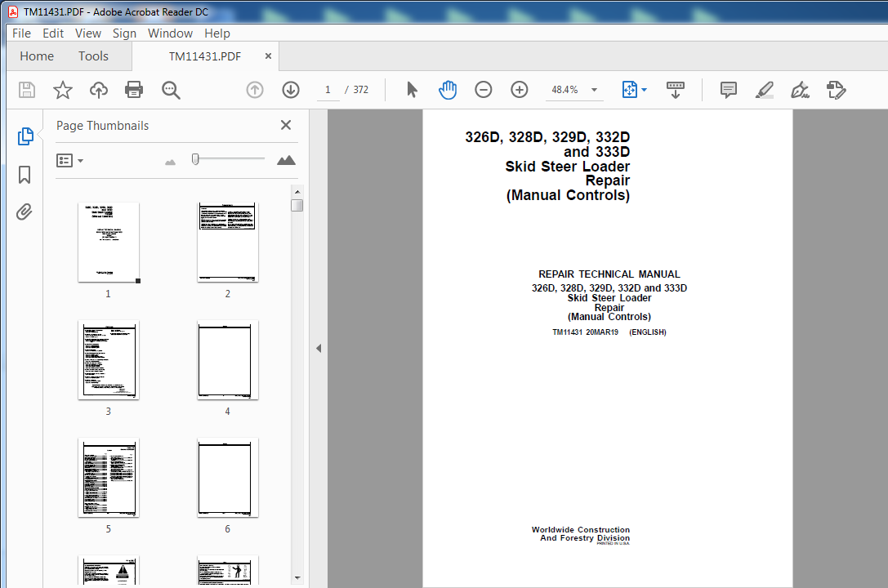The image size is (888, 588).
Task: Click the current page number field
Action: (328, 90)
